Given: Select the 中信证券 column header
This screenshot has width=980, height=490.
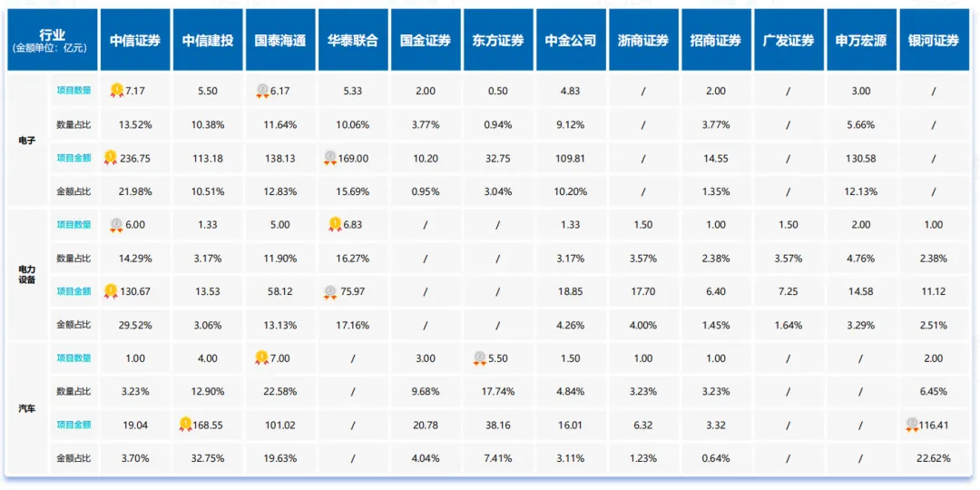Looking at the screenshot, I should 135,40.
